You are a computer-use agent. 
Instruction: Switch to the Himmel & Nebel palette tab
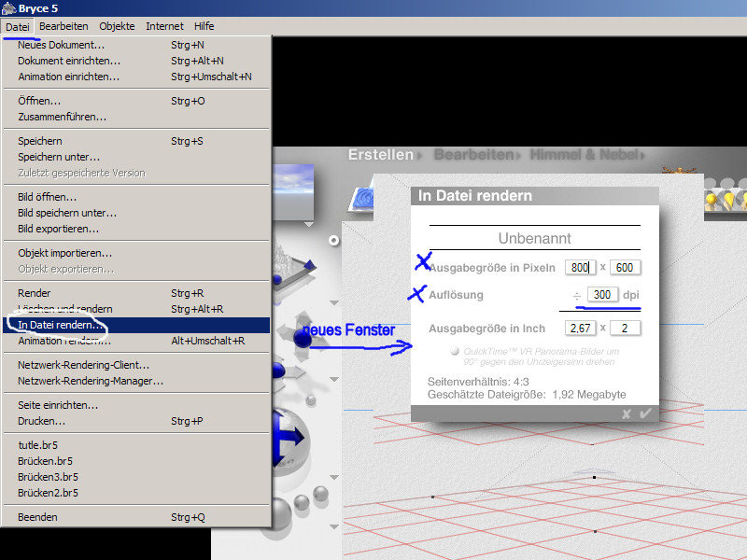pyautogui.click(x=585, y=155)
